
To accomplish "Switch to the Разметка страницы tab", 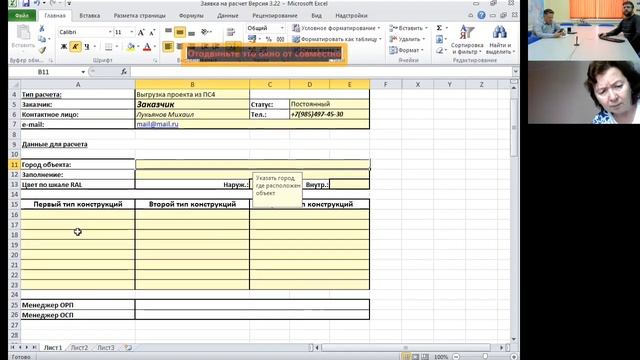I will (x=140, y=16).
